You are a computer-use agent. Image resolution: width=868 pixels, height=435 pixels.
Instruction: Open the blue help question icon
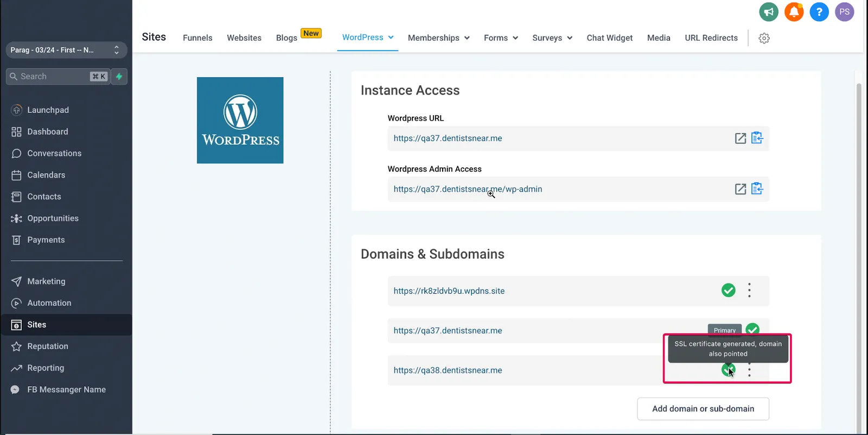(819, 12)
